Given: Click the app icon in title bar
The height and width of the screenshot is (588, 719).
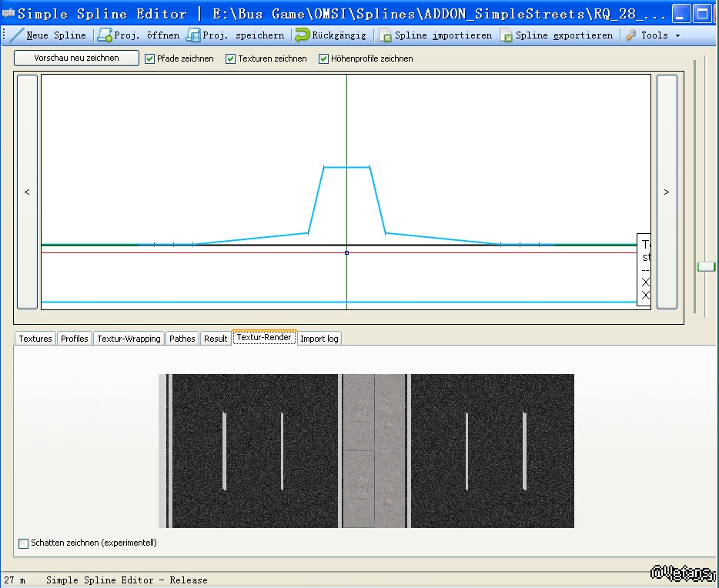Looking at the screenshot, I should [x=9, y=13].
